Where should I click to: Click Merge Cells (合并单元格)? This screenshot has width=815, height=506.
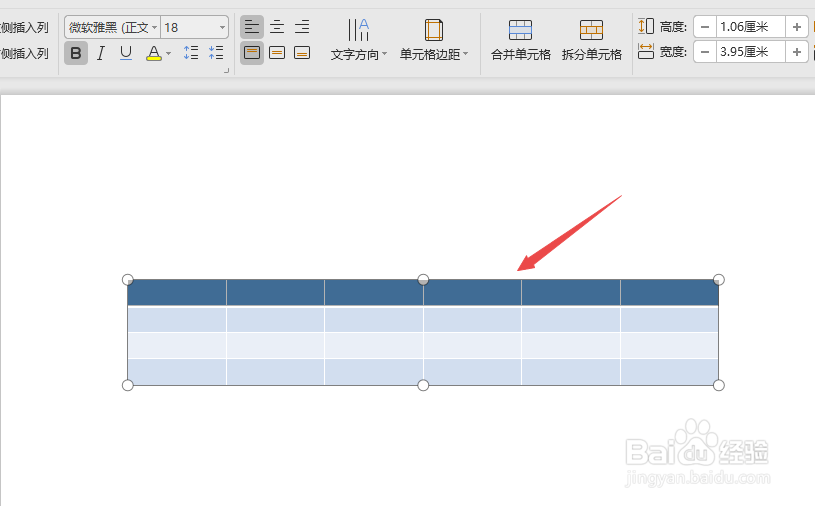[x=521, y=39]
